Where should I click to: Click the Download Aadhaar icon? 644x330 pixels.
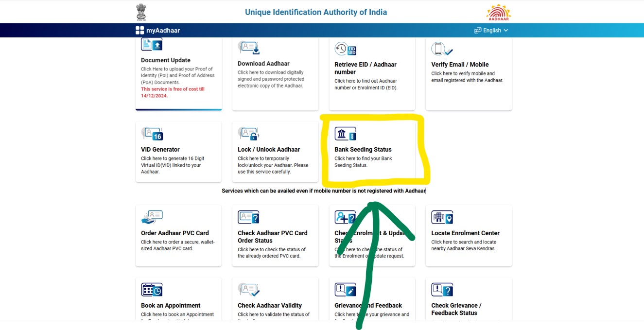(x=249, y=48)
